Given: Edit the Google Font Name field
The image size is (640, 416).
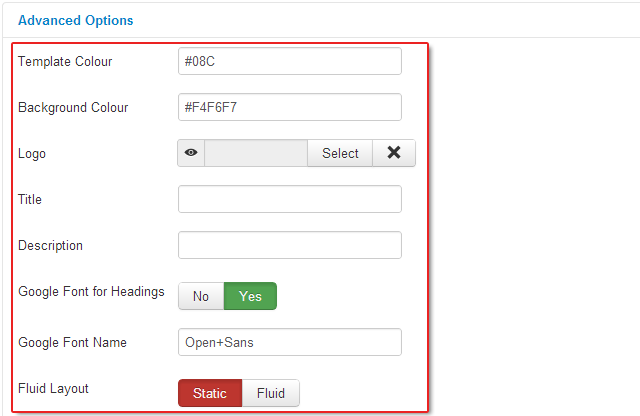Looking at the screenshot, I should [x=289, y=342].
